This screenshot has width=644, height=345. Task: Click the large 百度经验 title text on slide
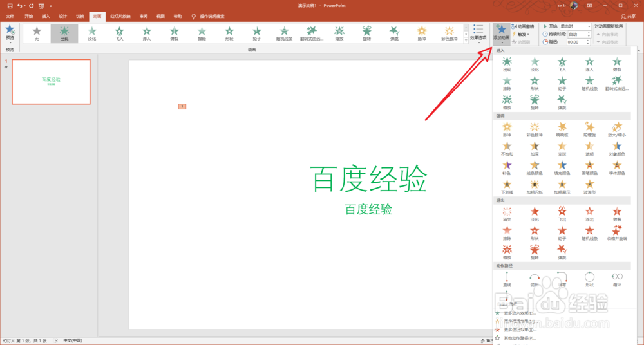point(368,179)
